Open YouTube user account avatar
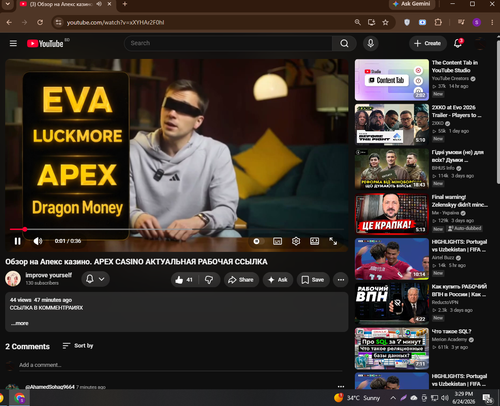 point(480,44)
